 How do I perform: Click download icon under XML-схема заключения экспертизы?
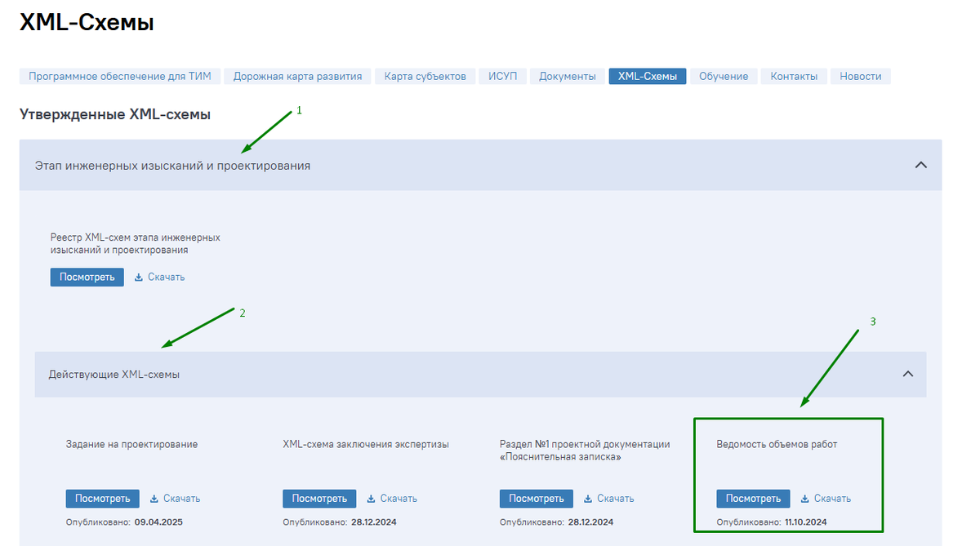(x=371, y=499)
